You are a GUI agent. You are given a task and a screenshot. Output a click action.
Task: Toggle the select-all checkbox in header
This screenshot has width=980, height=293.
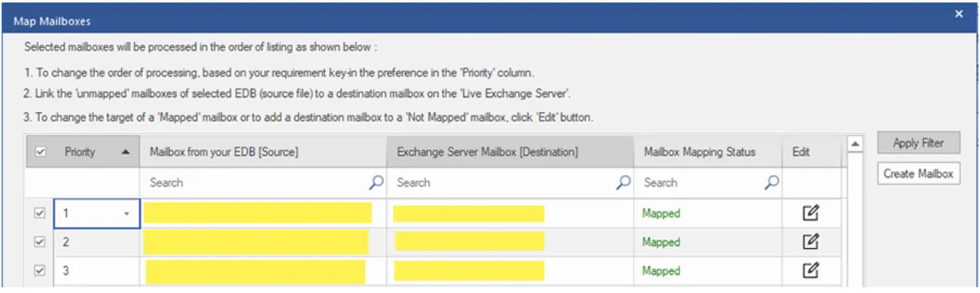tap(41, 151)
